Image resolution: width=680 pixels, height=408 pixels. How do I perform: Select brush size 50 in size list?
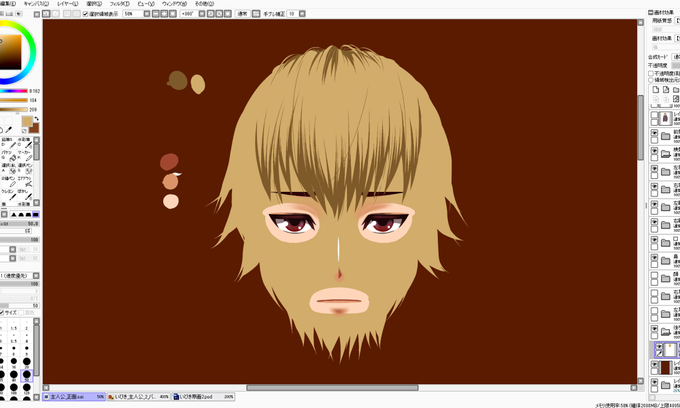pos(26,375)
